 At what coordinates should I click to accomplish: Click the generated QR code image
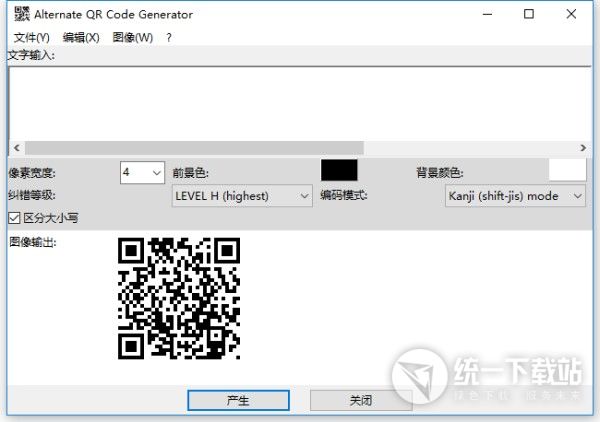click(x=179, y=297)
